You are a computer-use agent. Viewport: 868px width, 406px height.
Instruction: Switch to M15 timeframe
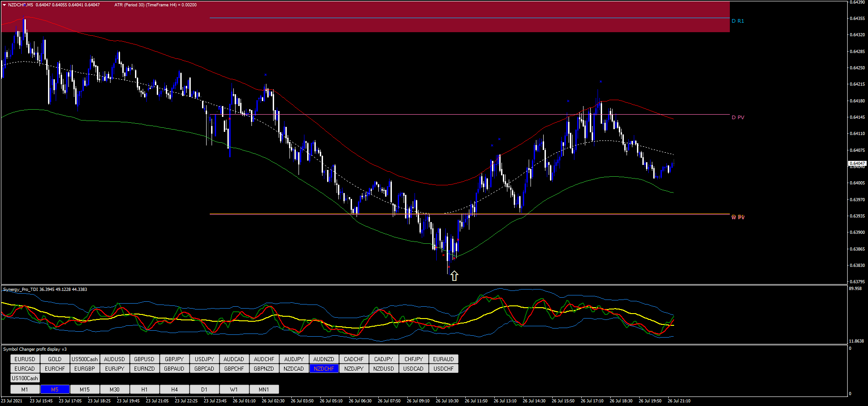pos(85,389)
